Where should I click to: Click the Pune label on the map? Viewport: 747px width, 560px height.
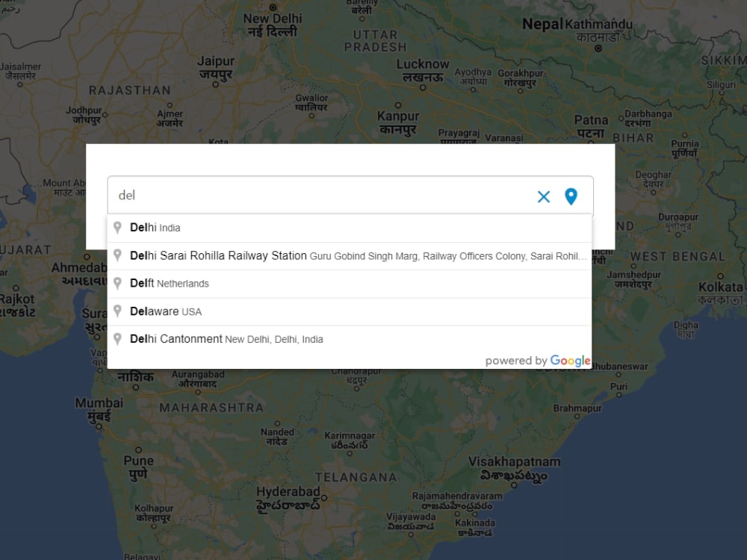[139, 467]
